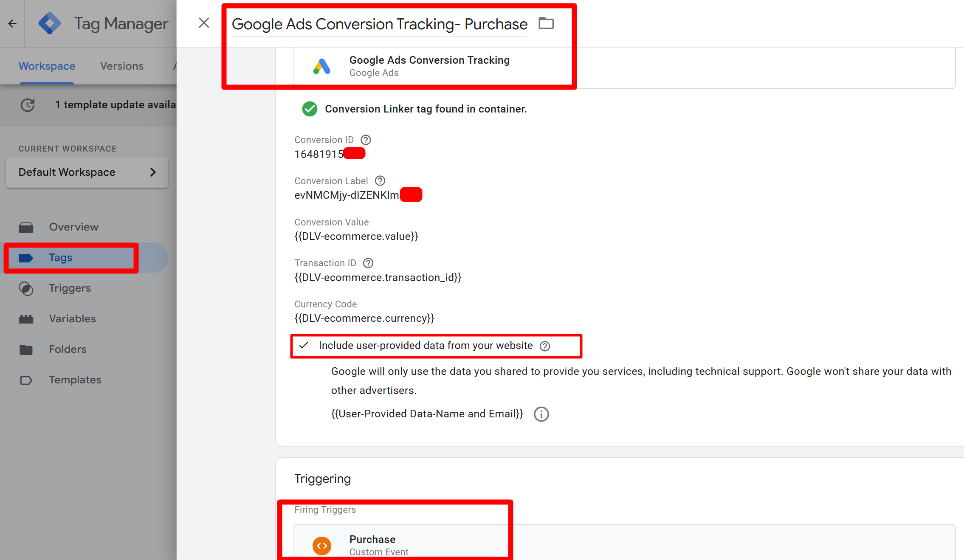
Task: Click the folder icon beside the tag name
Action: tap(546, 23)
